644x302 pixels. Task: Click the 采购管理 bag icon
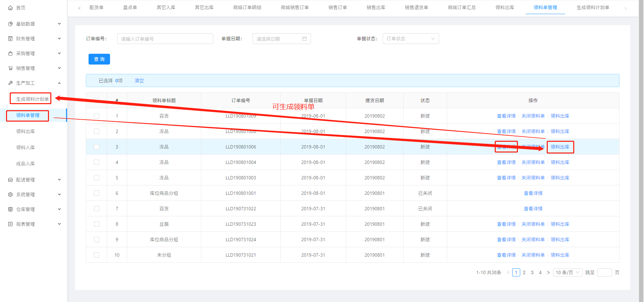[x=10, y=53]
